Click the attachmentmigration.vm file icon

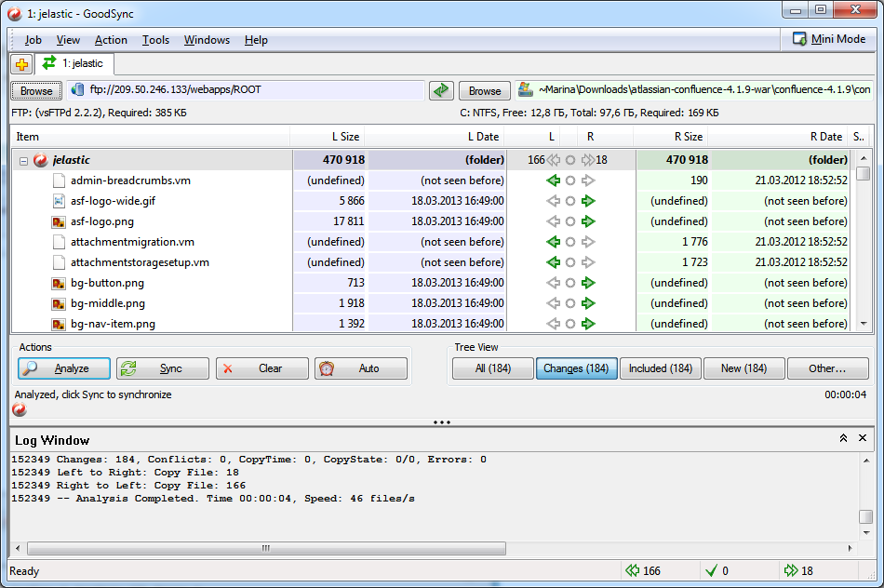[58, 242]
